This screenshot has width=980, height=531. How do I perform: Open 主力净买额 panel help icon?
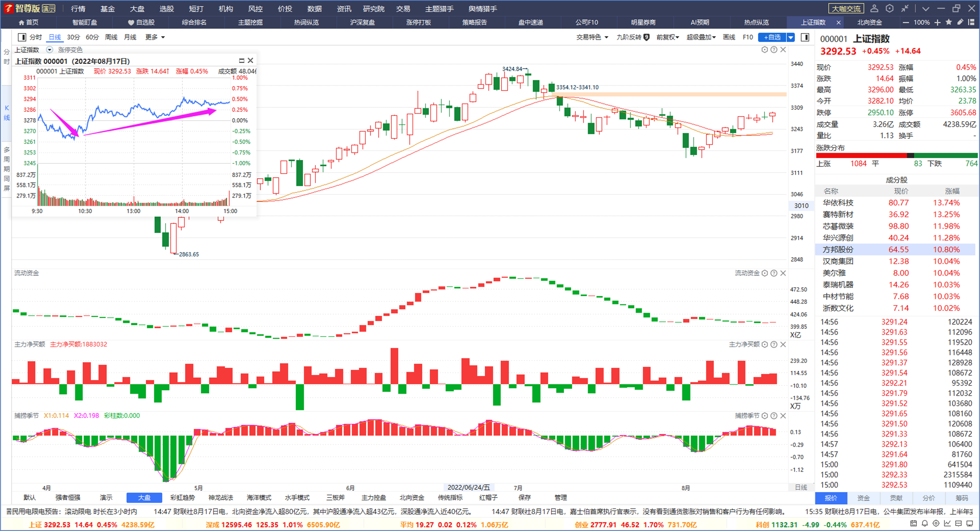coord(773,344)
